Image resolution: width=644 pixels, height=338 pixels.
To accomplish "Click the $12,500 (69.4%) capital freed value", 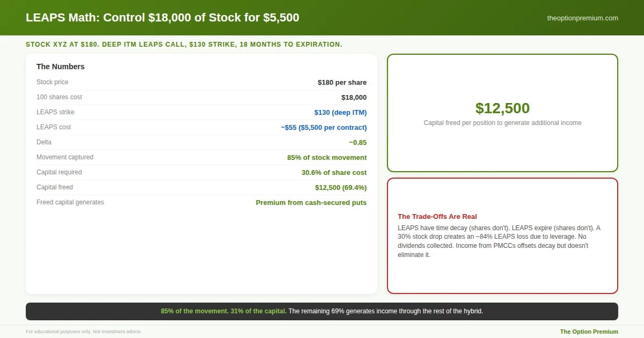I will pyautogui.click(x=341, y=187).
